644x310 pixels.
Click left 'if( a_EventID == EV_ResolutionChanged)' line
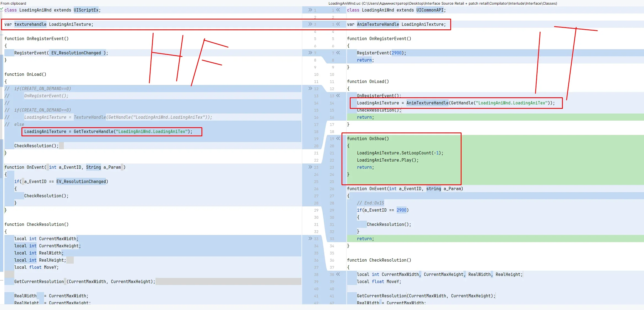(61, 181)
